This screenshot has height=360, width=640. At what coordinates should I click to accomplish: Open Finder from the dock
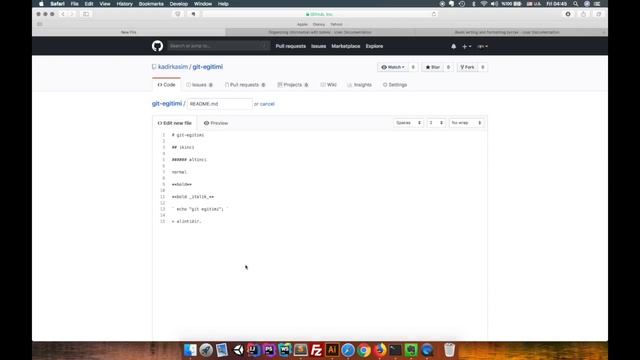tap(190, 350)
